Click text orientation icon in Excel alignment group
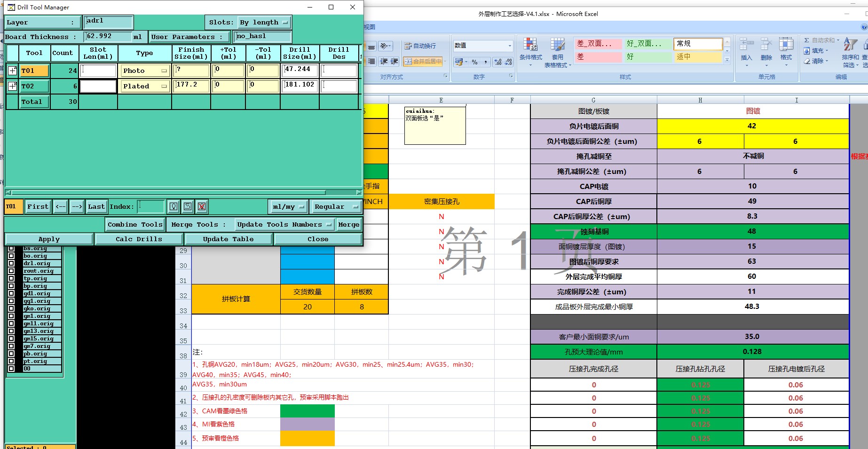868x449 pixels. pos(386,46)
